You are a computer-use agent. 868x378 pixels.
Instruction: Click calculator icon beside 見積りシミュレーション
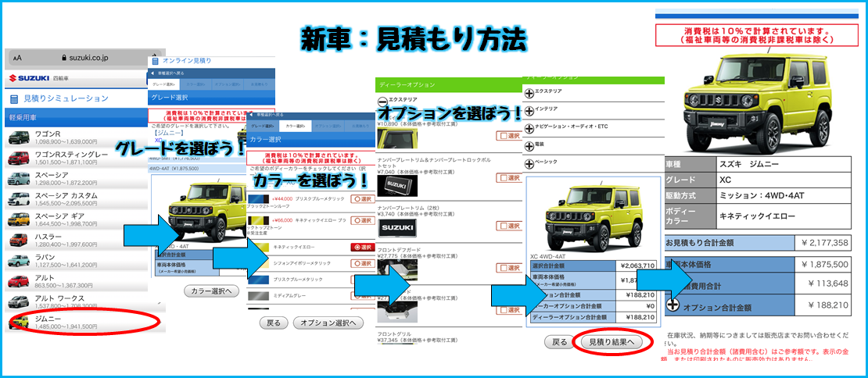click(14, 98)
